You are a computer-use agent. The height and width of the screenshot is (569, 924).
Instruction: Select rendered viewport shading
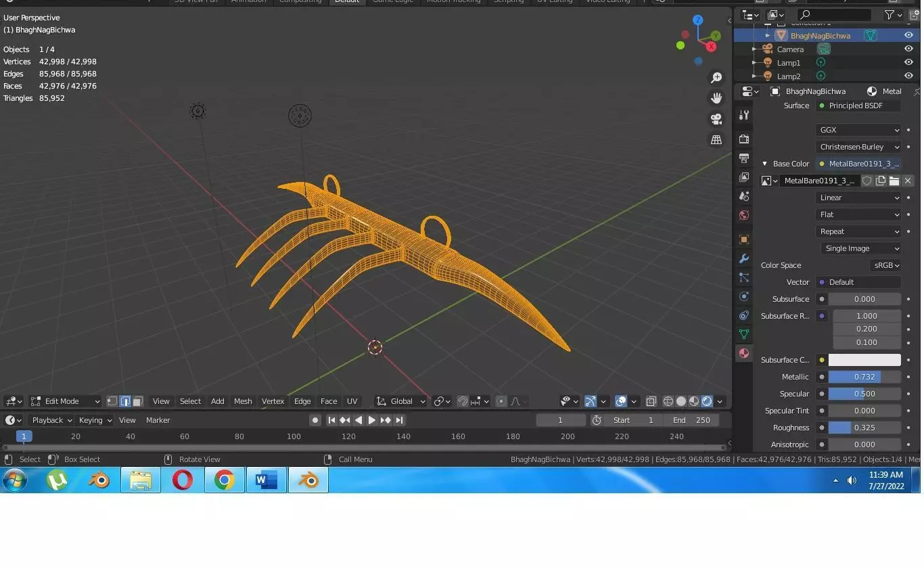coord(707,401)
